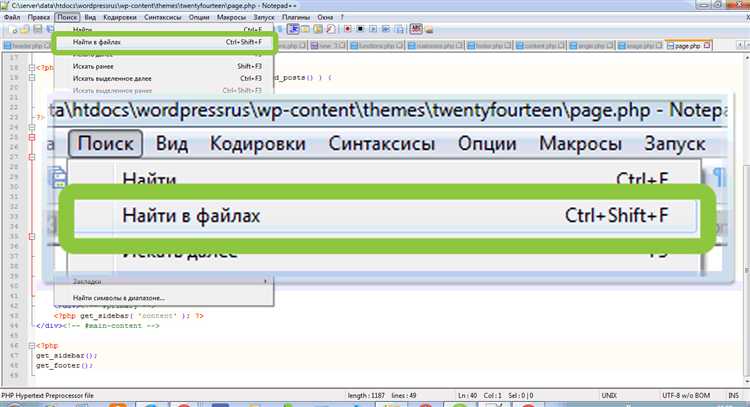The height and width of the screenshot is (407, 750).
Task: Open the Запуск menu
Action: tap(264, 17)
